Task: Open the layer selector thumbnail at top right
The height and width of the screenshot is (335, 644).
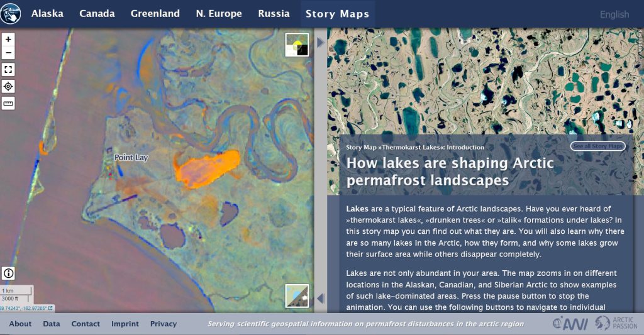Action: [297, 45]
